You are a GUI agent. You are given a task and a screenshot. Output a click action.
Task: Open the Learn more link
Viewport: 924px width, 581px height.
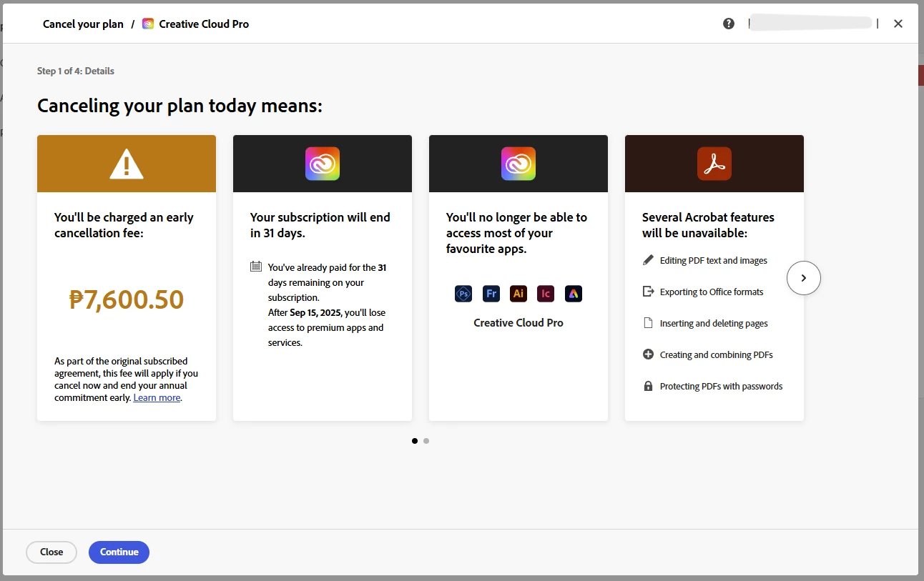click(x=157, y=397)
